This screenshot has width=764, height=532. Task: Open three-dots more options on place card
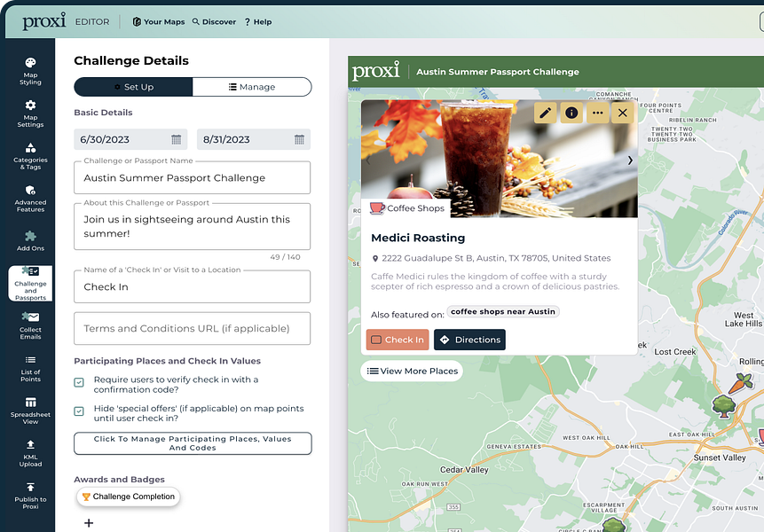coord(597,113)
